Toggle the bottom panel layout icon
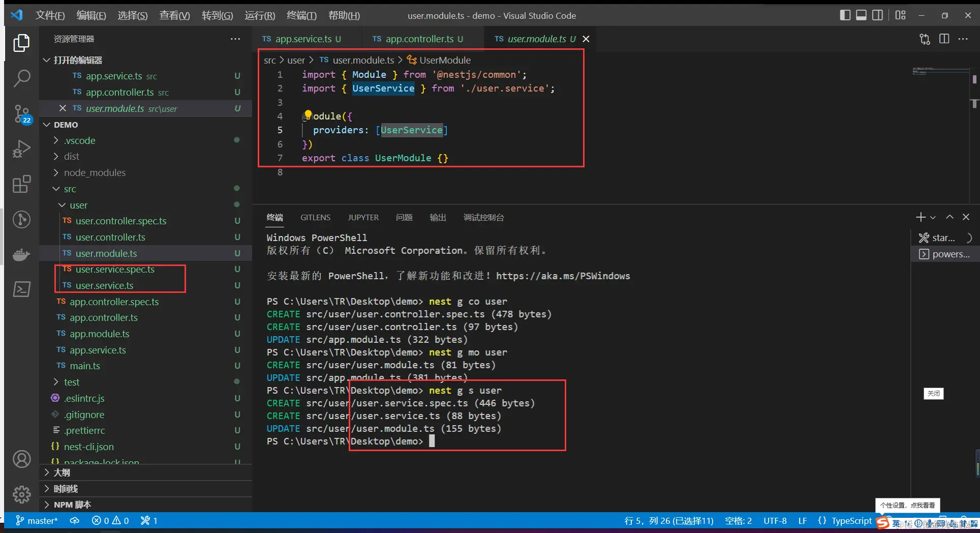The image size is (980, 533). point(861,15)
